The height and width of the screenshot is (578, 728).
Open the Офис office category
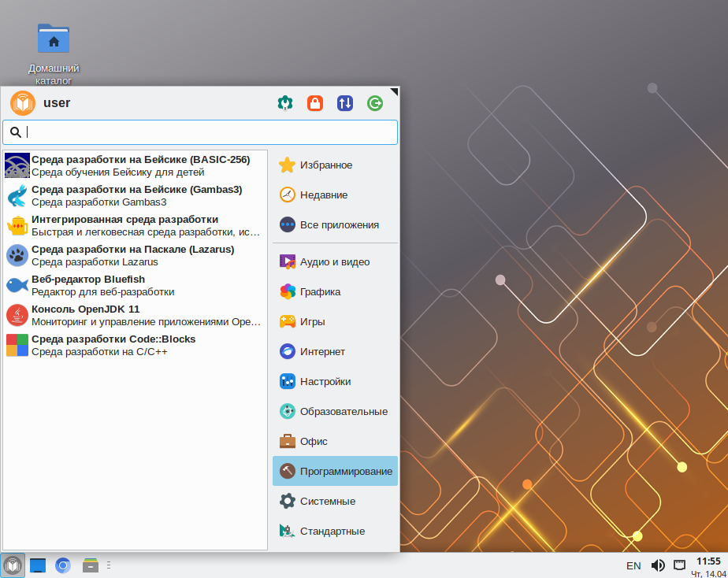(x=335, y=441)
